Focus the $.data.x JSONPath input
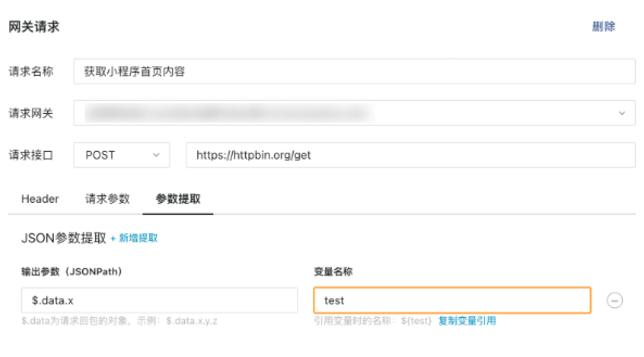 159,301
